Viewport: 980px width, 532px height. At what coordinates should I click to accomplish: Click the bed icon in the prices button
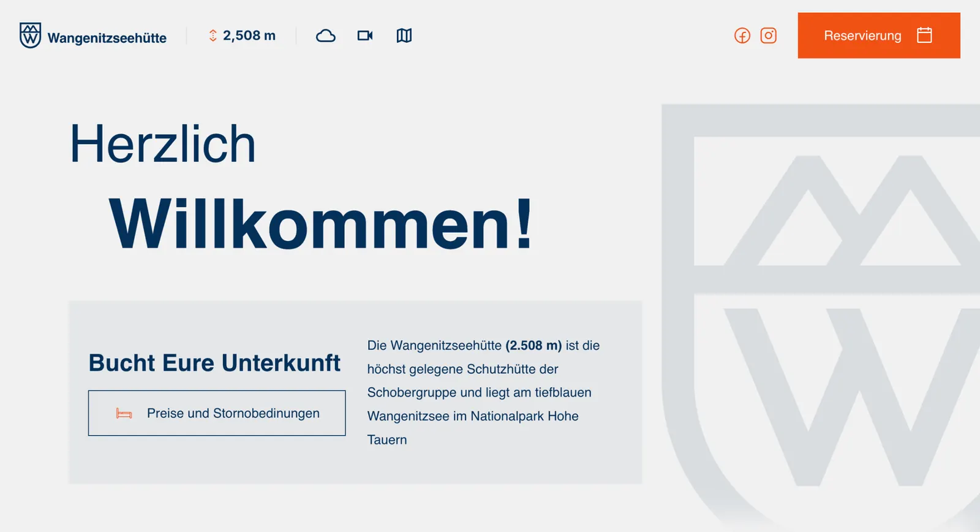click(124, 414)
